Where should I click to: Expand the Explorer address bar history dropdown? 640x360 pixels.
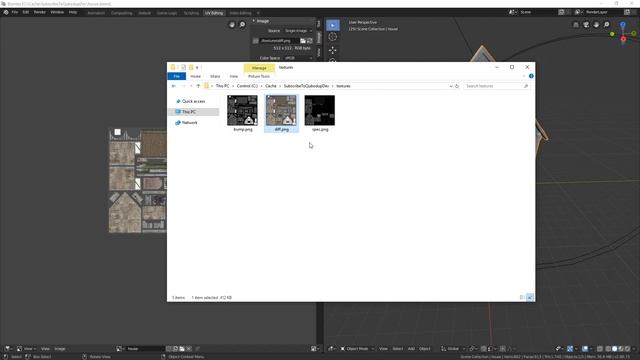coord(451,86)
